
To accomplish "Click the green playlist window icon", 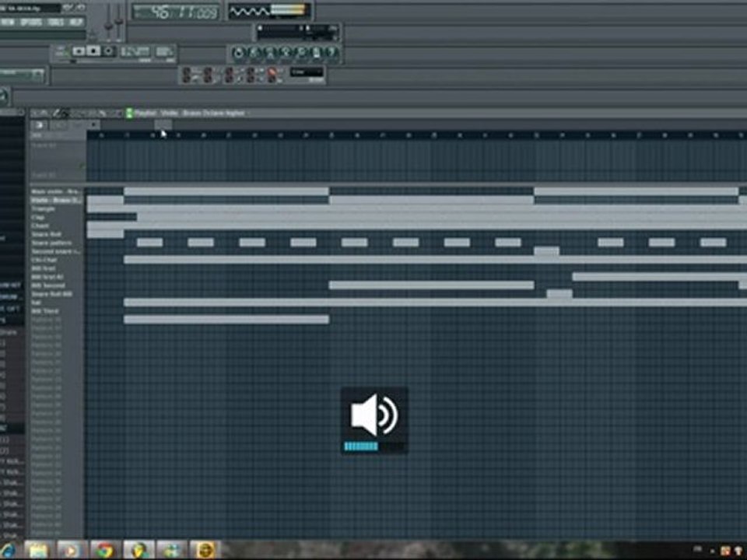I will (x=129, y=113).
